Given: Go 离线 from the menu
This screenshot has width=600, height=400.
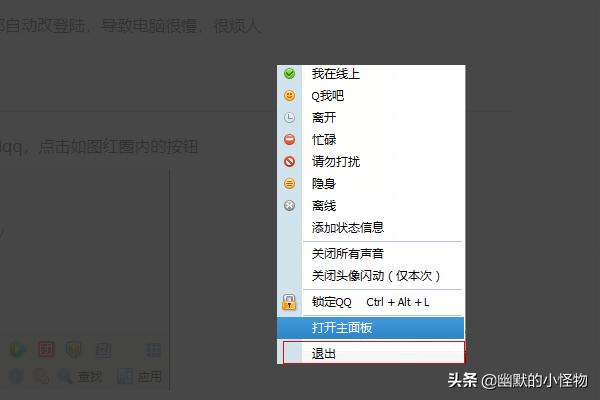Looking at the screenshot, I should pos(371,206).
